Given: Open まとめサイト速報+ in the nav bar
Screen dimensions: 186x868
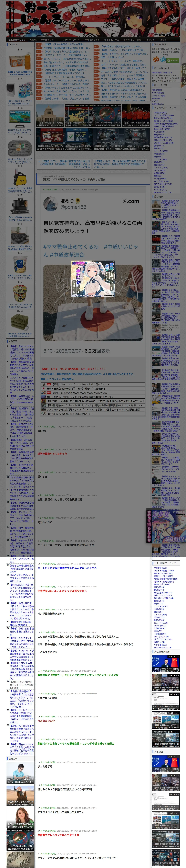Looking at the screenshot, I should pyautogui.click(x=133, y=40).
